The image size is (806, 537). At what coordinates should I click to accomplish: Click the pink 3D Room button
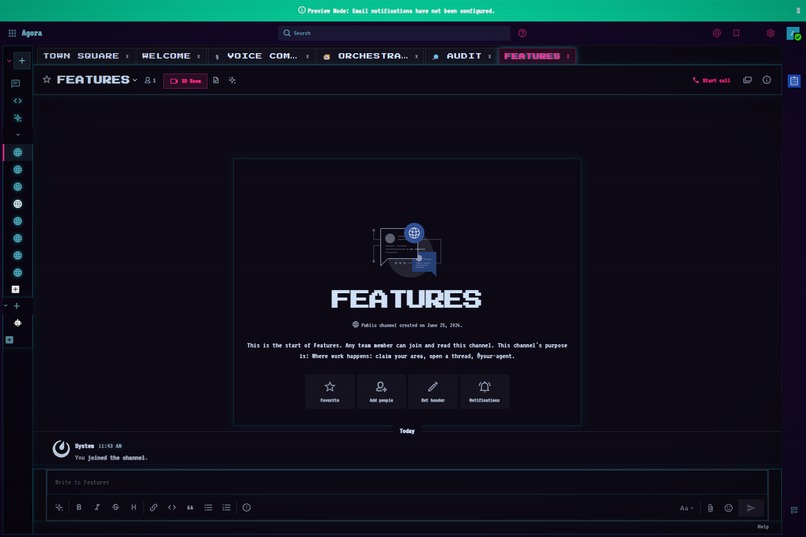(186, 81)
